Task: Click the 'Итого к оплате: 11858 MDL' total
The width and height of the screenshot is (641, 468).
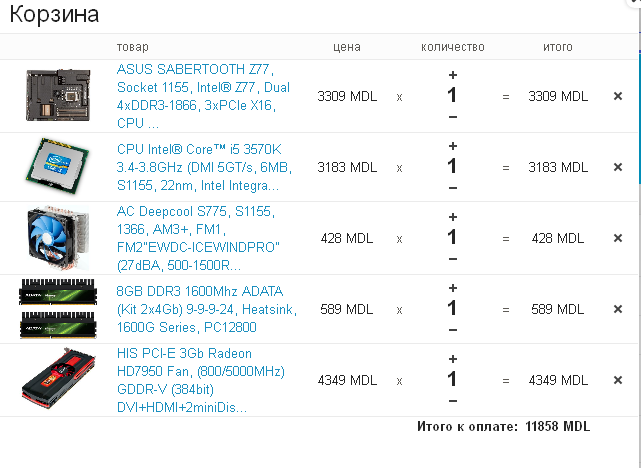Action: pos(504,426)
